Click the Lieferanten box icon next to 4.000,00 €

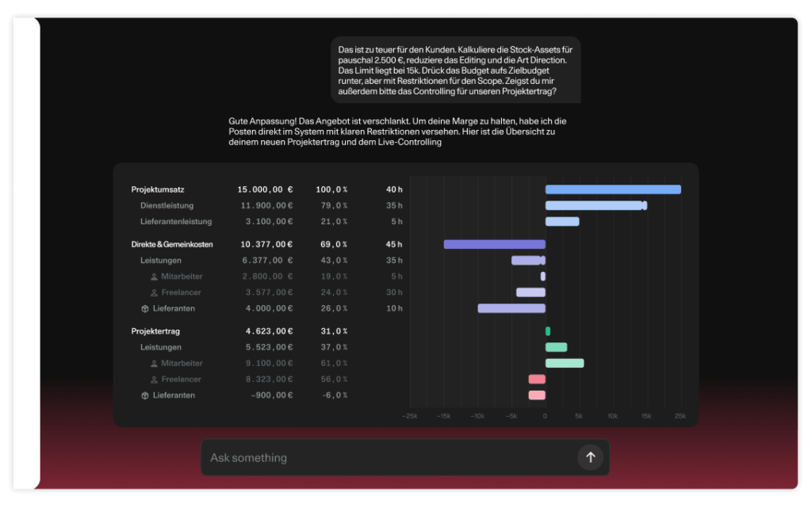click(145, 309)
